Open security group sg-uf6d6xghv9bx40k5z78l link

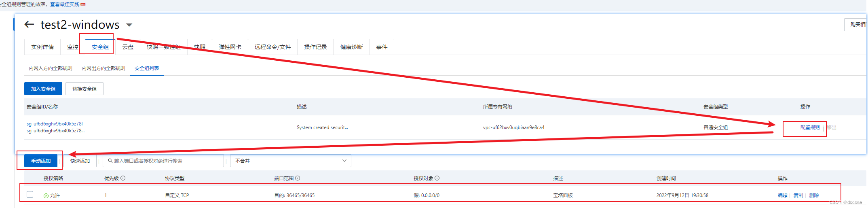click(55, 124)
